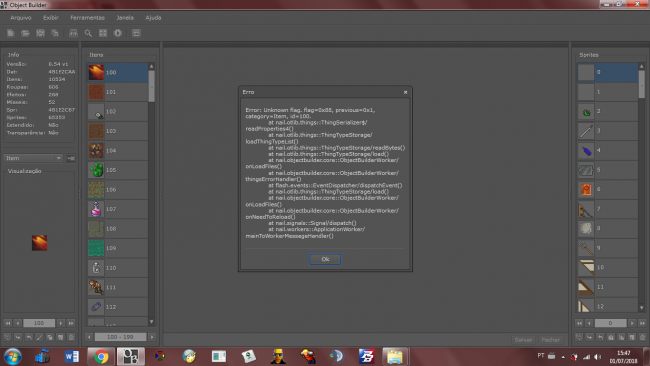Open the Exibir menu
Screen dimensions: 650x366
(51, 17)
